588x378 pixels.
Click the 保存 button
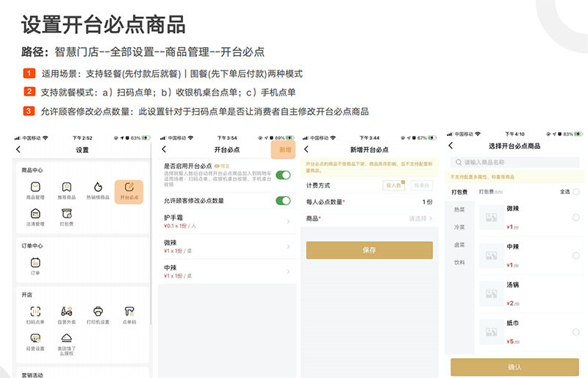pos(370,250)
